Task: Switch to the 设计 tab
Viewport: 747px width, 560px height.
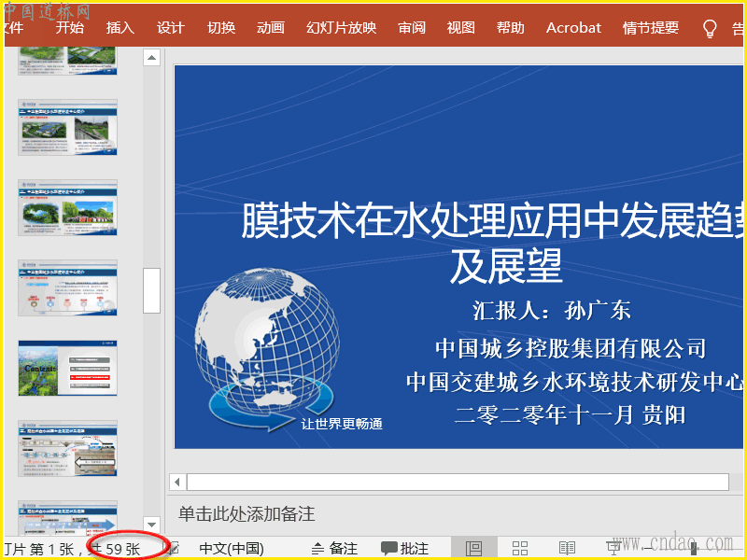Action: pyautogui.click(x=171, y=28)
